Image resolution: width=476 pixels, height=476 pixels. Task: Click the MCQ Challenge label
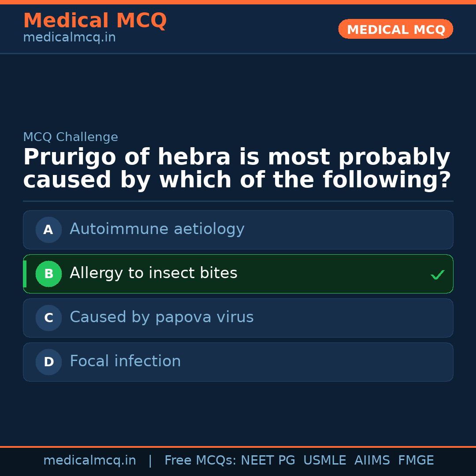[x=71, y=138]
